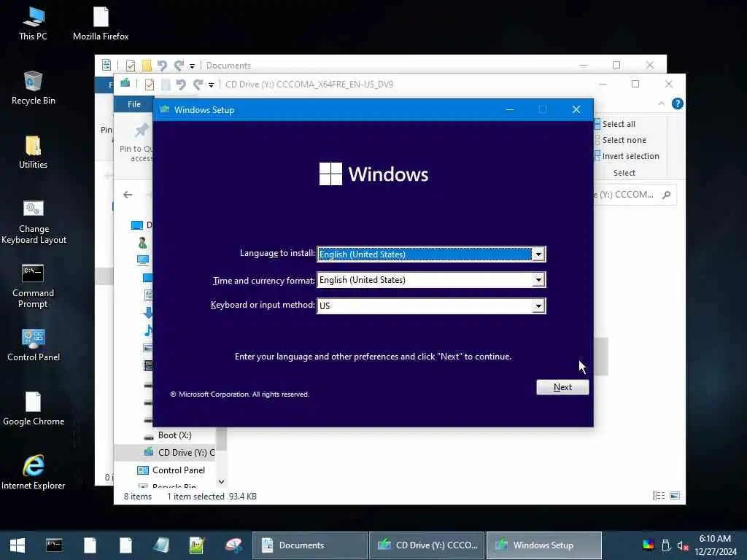Click the USB device tray icon

coord(666,545)
